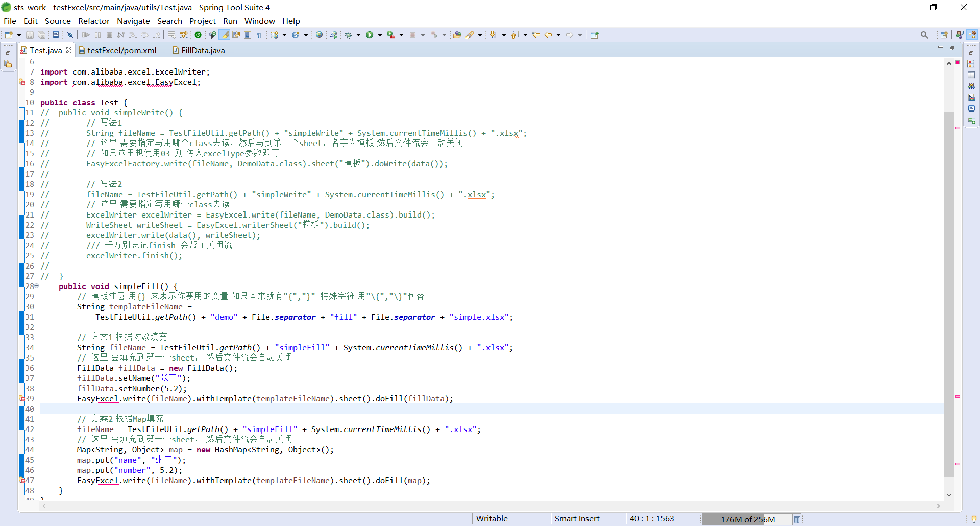Minimize the editor area
This screenshot has height=526, width=980.
[940, 47]
